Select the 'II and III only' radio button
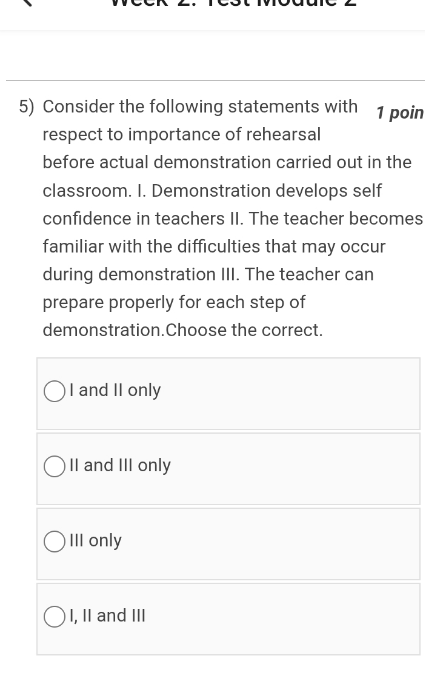Image resolution: width=425 pixels, height=687 pixels. tap(54, 466)
